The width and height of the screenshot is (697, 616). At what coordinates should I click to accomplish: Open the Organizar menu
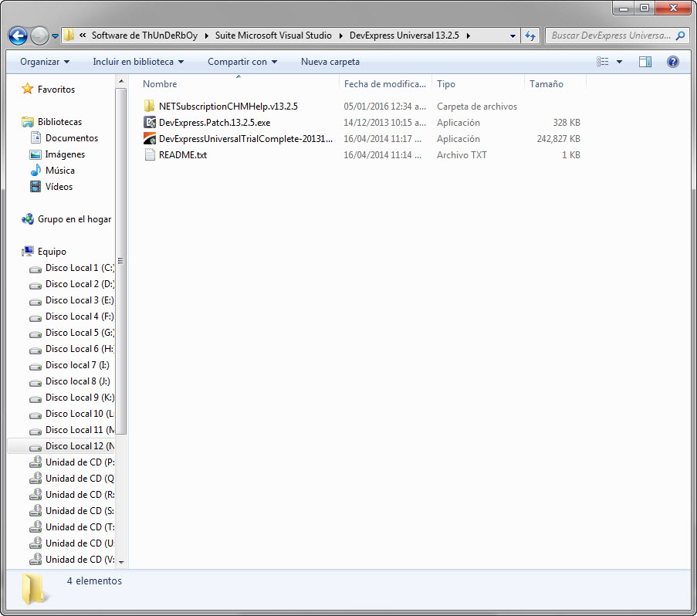tap(45, 62)
